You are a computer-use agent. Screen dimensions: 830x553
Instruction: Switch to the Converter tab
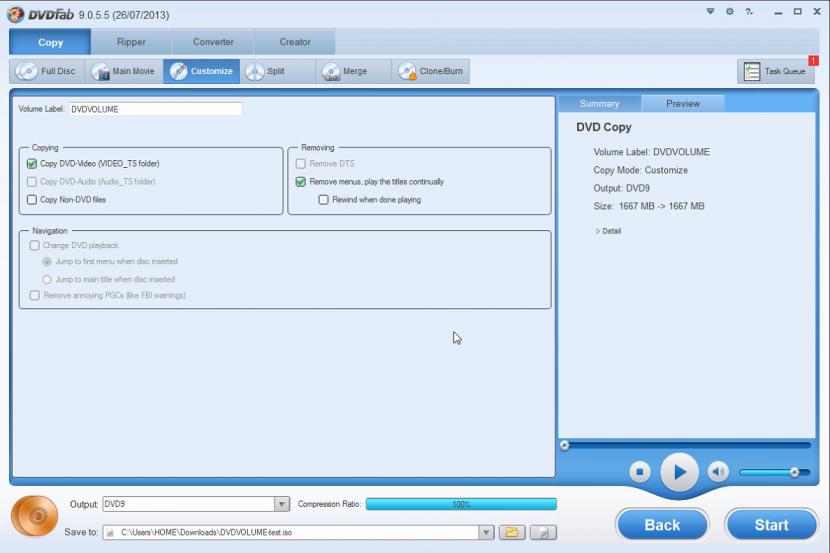[213, 42]
